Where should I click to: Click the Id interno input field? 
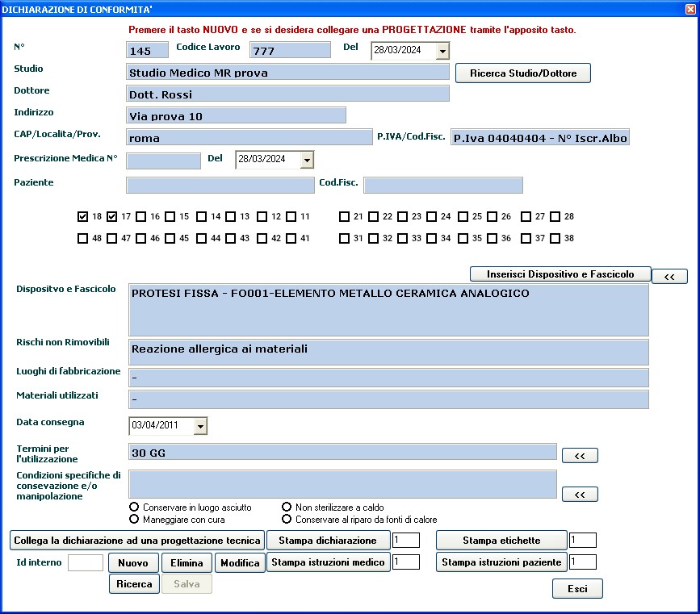pyautogui.click(x=86, y=562)
